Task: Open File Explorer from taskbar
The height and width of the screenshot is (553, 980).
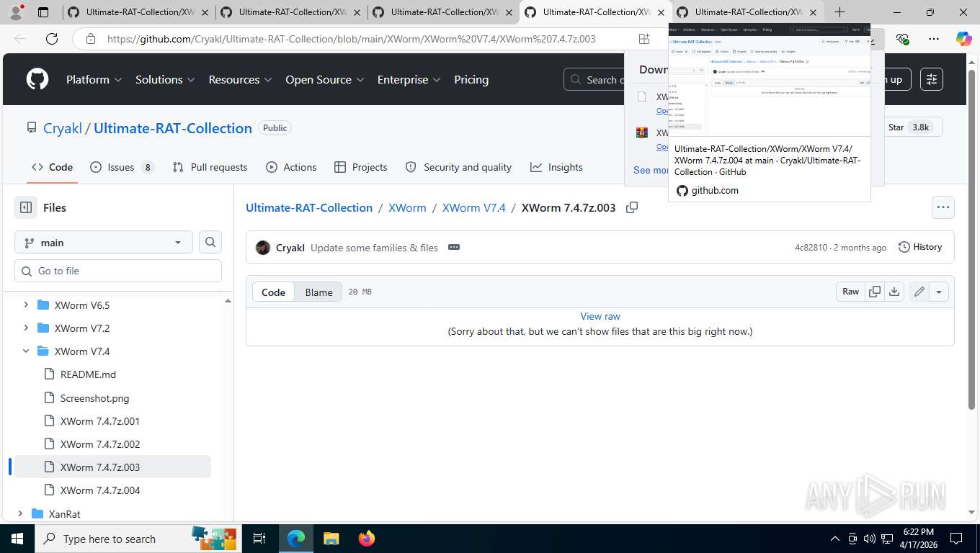Action: click(x=331, y=539)
